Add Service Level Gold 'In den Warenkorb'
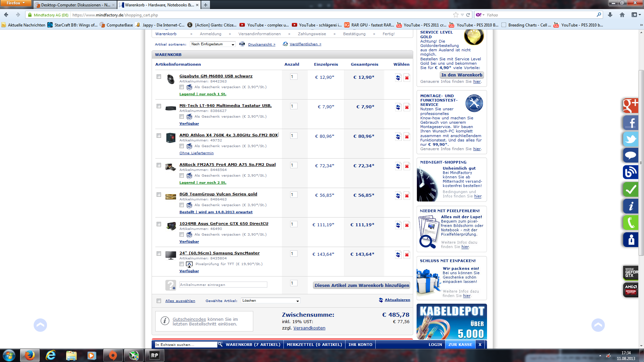 462,75
